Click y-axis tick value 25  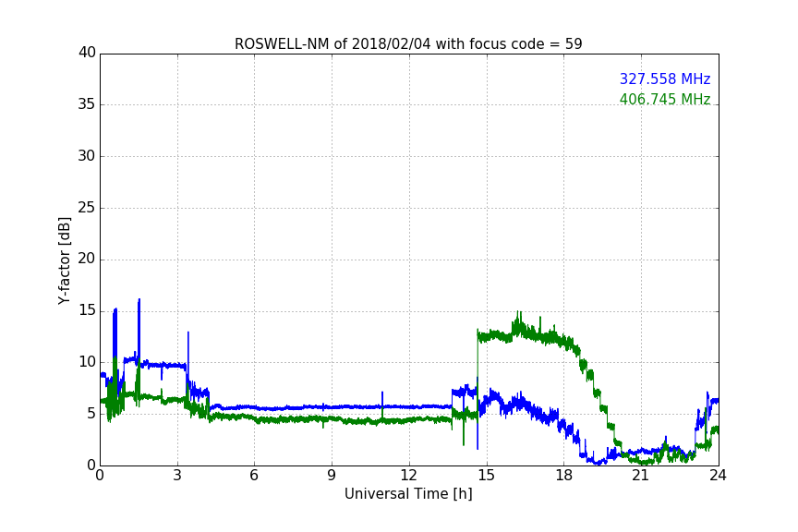click(x=87, y=207)
